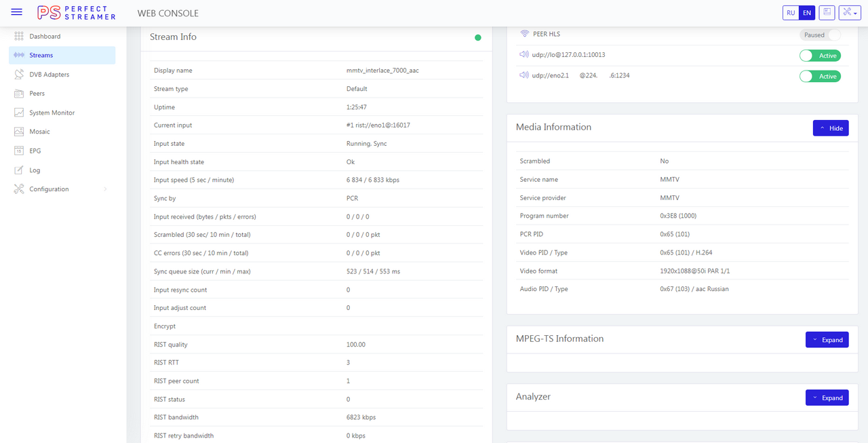Image resolution: width=868 pixels, height=443 pixels.
Task: Toggle the udp://eno2.1 output Active switch
Action: click(x=820, y=76)
